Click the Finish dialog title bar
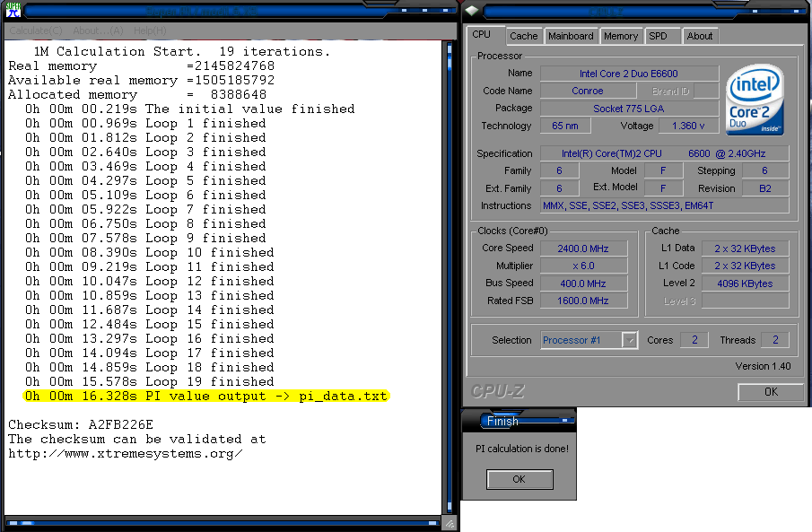 [x=519, y=421]
